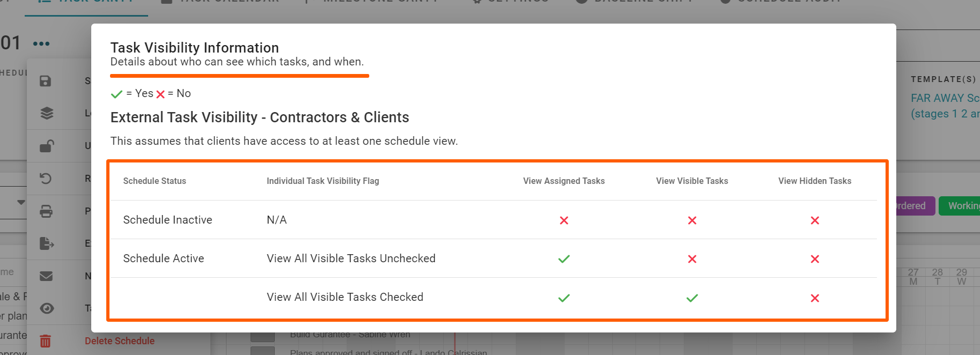The image size is (980, 355).
Task: Open the three-dot schedule options menu
Action: tap(41, 43)
